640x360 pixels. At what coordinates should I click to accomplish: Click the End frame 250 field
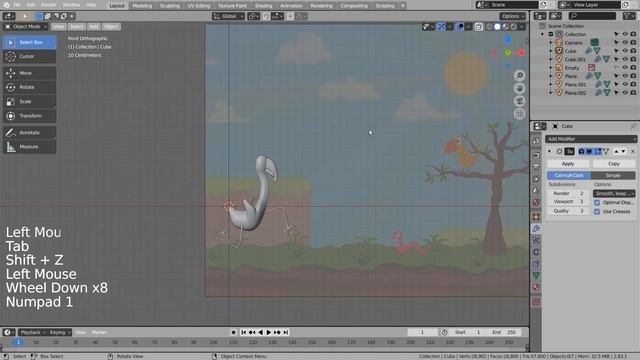[x=505, y=332]
